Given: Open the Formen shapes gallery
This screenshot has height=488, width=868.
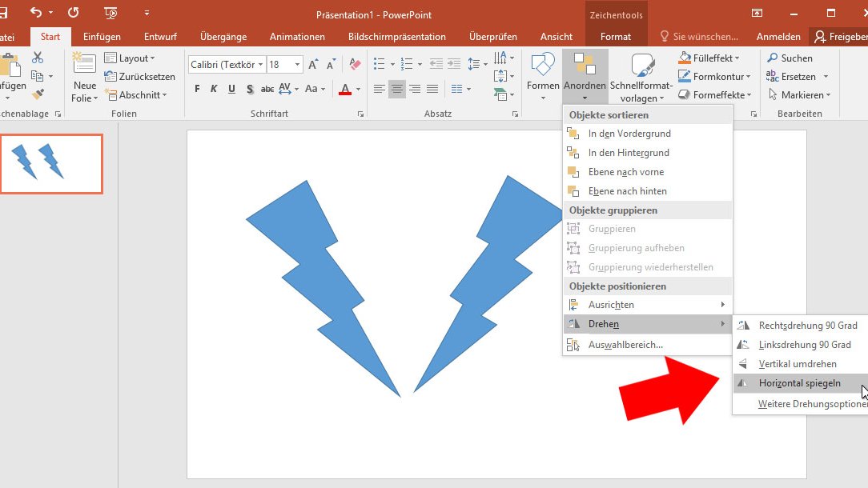Looking at the screenshot, I should [x=543, y=75].
